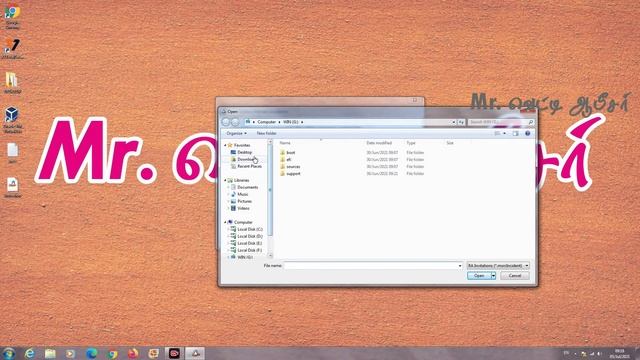This screenshot has width=640, height=360.
Task: Collapse the Libraries group
Action: coord(225,180)
